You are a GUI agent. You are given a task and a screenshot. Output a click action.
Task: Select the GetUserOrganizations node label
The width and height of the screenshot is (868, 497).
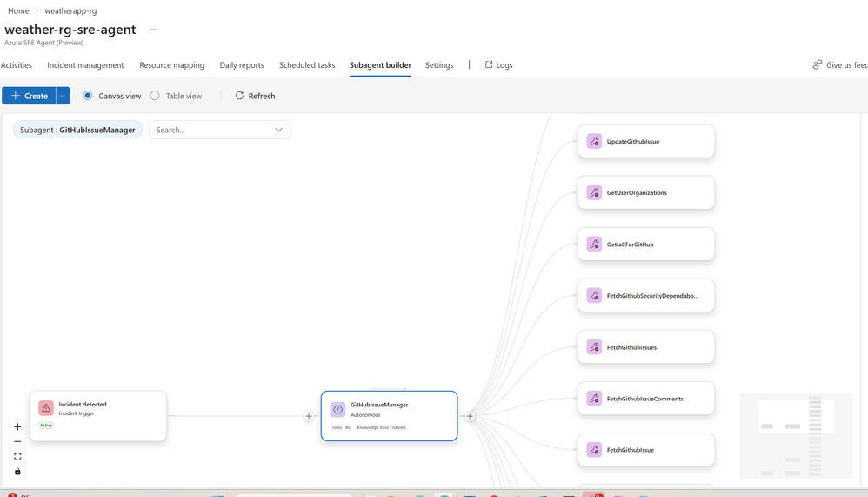pos(637,193)
